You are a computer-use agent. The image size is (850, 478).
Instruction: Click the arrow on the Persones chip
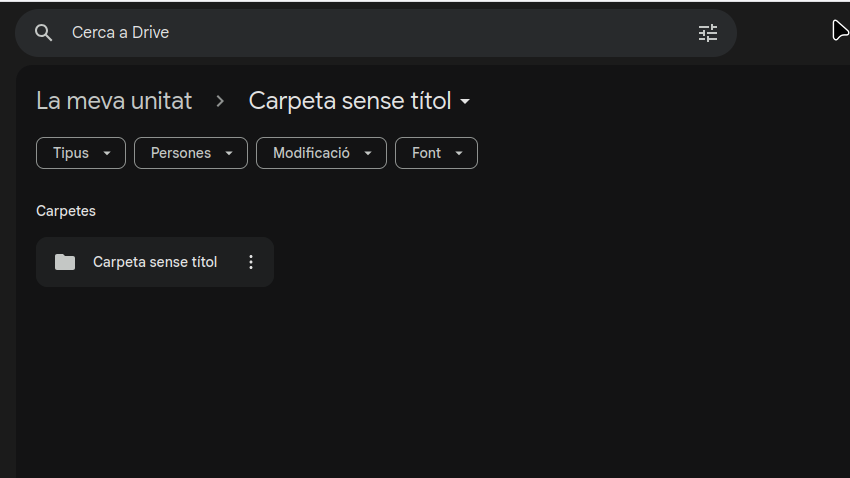click(x=229, y=153)
